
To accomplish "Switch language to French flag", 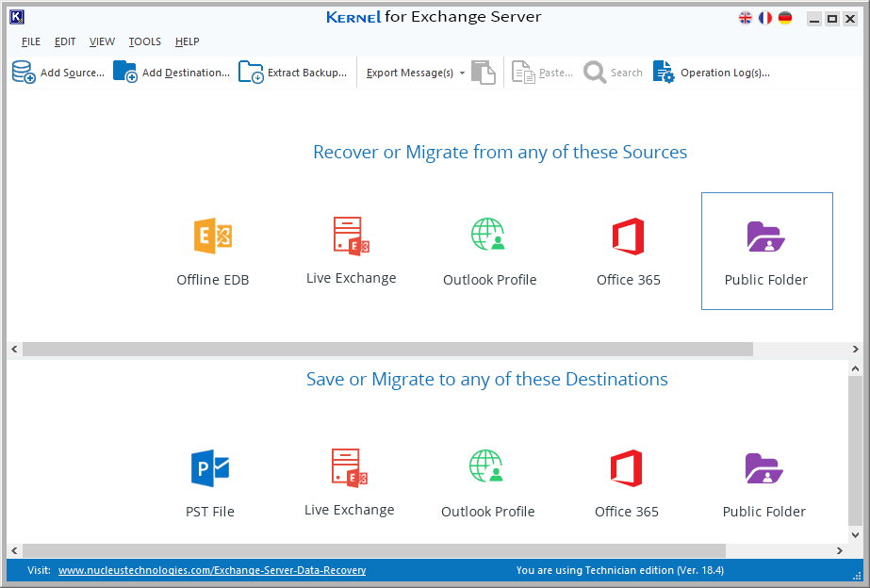I will click(x=765, y=18).
